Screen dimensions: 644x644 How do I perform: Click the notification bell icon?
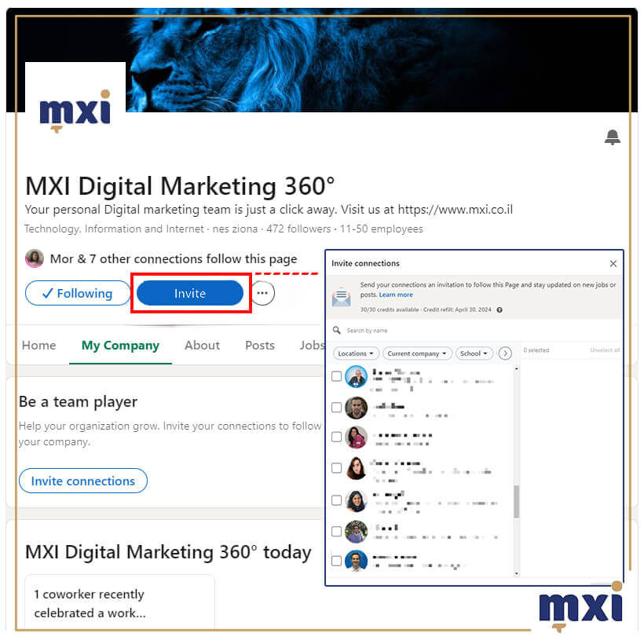click(612, 137)
